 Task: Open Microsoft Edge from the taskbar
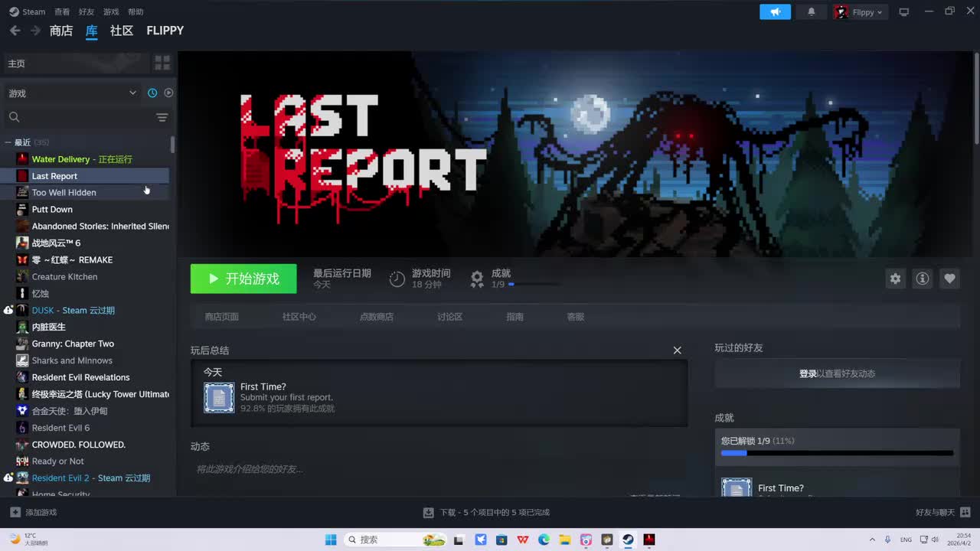coord(544,540)
